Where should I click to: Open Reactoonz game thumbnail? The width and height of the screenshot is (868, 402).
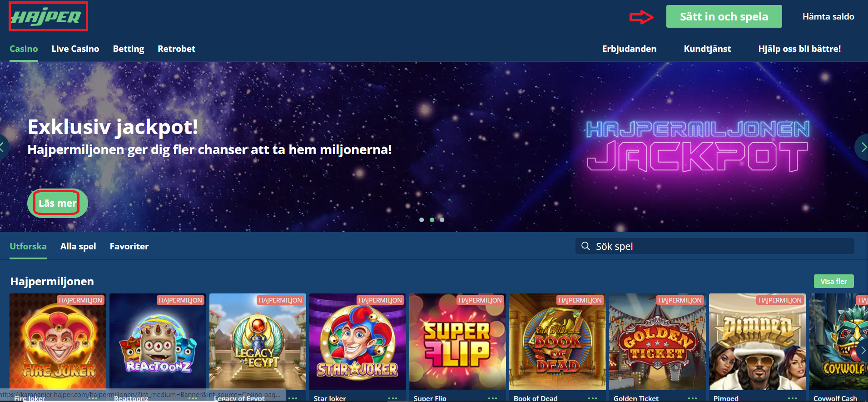[158, 342]
